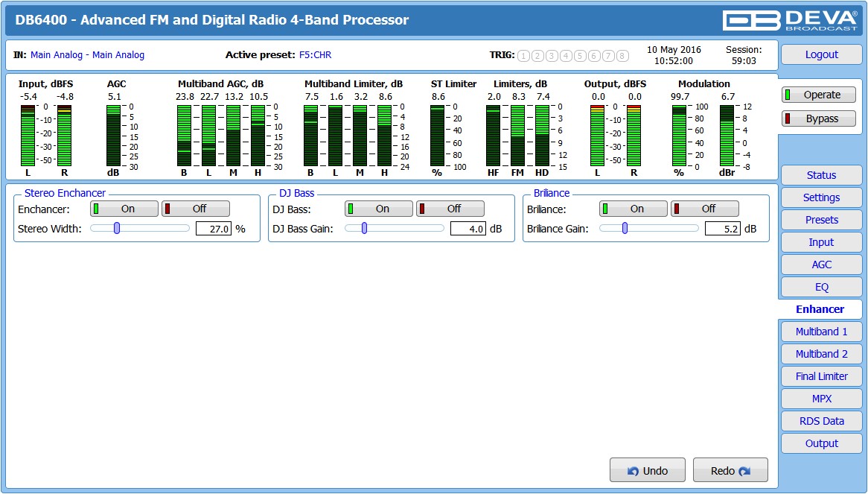Click the Multiband Limiter H band meter
The height and width of the screenshot is (494, 868).
[x=385, y=136]
